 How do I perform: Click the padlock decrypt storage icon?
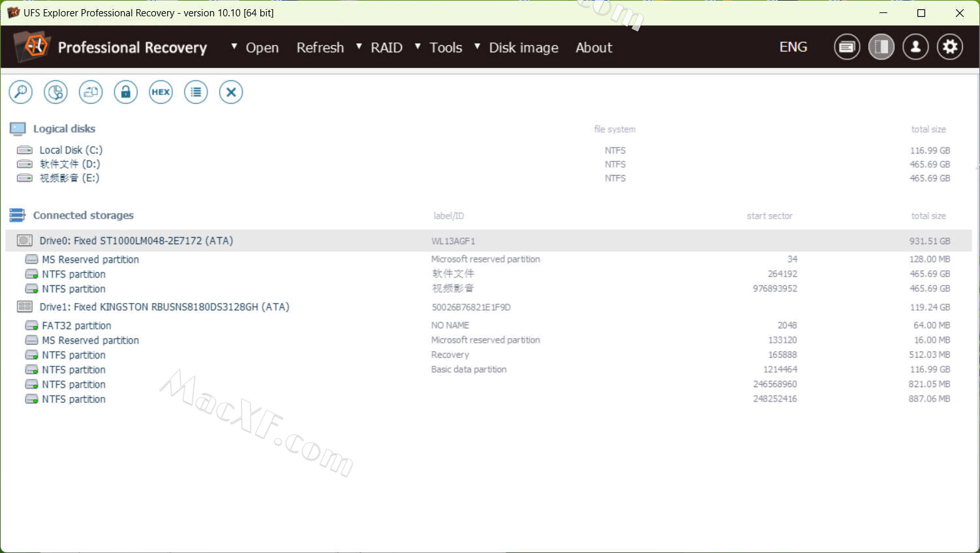click(125, 92)
